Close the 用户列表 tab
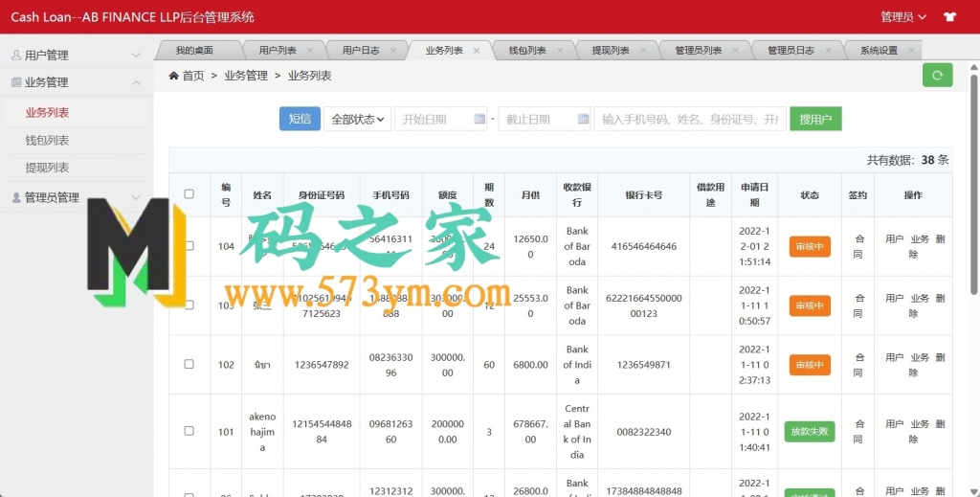This screenshot has height=497, width=980. tap(310, 51)
